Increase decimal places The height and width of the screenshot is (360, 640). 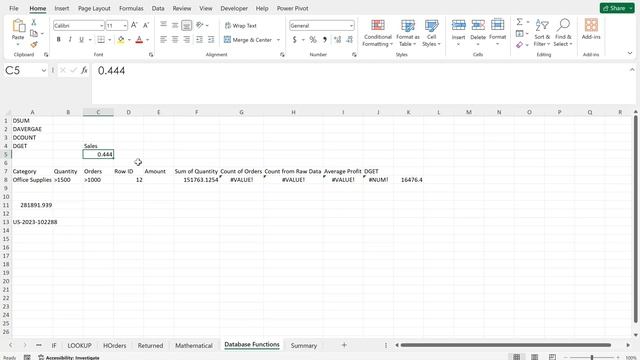(x=337, y=40)
